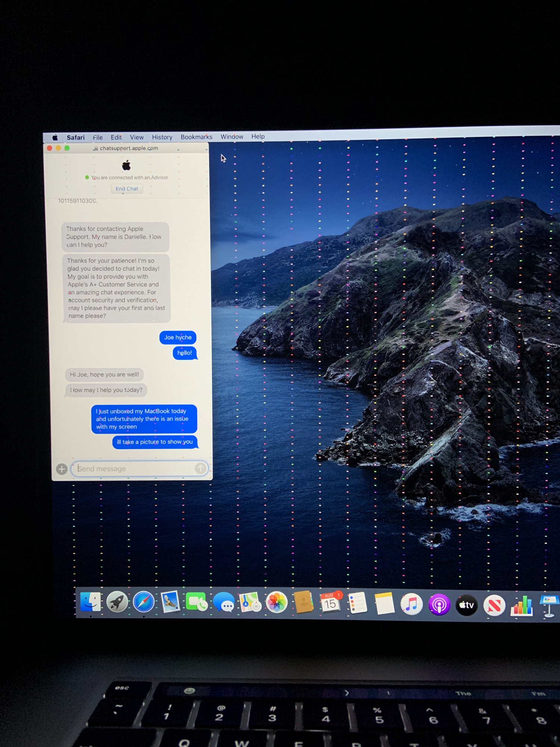The width and height of the screenshot is (560, 747).
Task: Click the 'I just unboxed my MacBook today' message
Action: (144, 419)
